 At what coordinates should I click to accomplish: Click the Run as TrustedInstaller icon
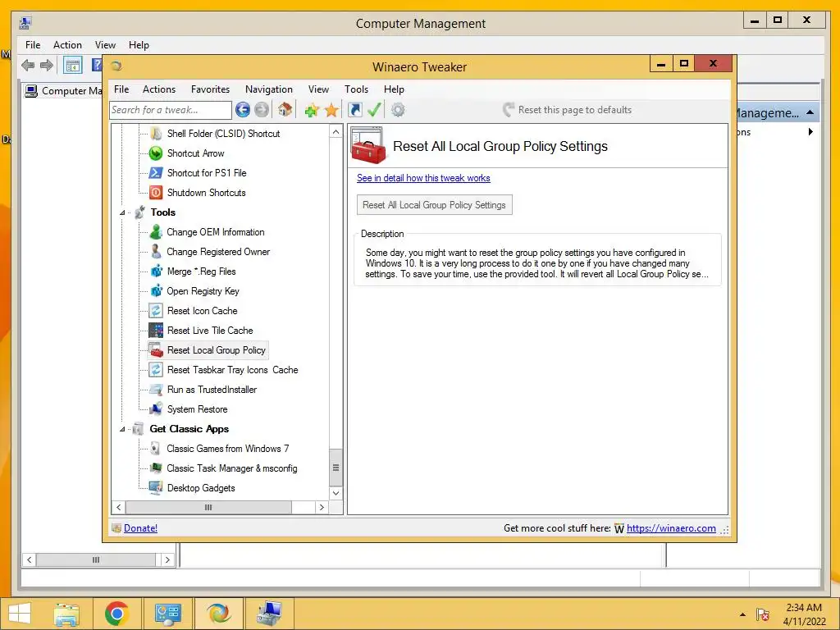(x=156, y=390)
